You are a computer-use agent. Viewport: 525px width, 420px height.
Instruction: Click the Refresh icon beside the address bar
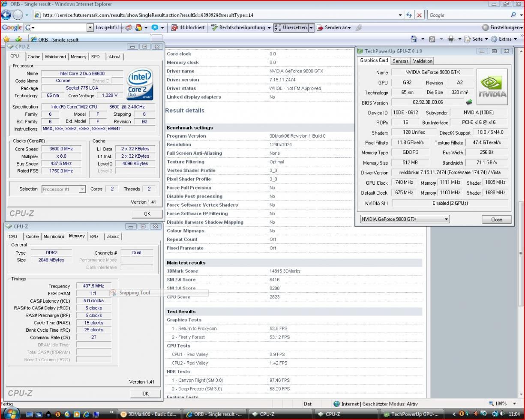pyautogui.click(x=409, y=15)
